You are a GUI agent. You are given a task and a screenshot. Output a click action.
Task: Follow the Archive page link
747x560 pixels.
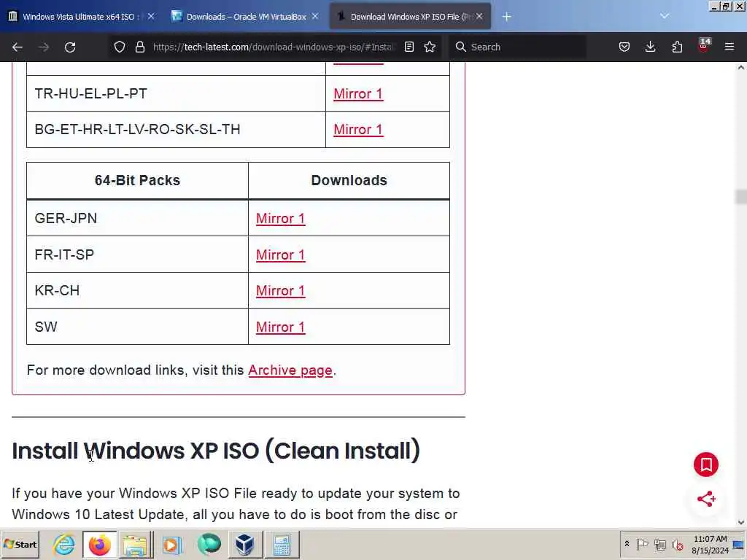pos(290,370)
